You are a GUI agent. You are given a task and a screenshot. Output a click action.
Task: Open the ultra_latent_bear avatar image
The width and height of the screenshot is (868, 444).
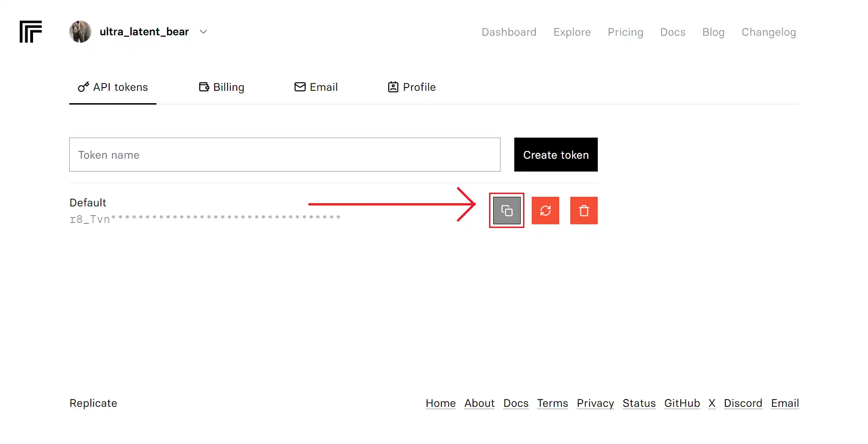click(80, 32)
